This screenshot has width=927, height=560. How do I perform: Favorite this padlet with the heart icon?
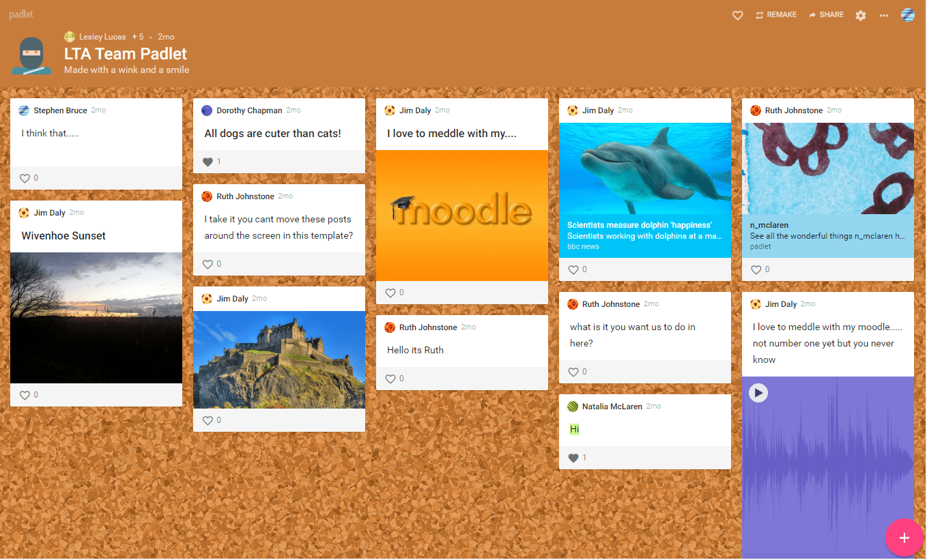pyautogui.click(x=737, y=14)
